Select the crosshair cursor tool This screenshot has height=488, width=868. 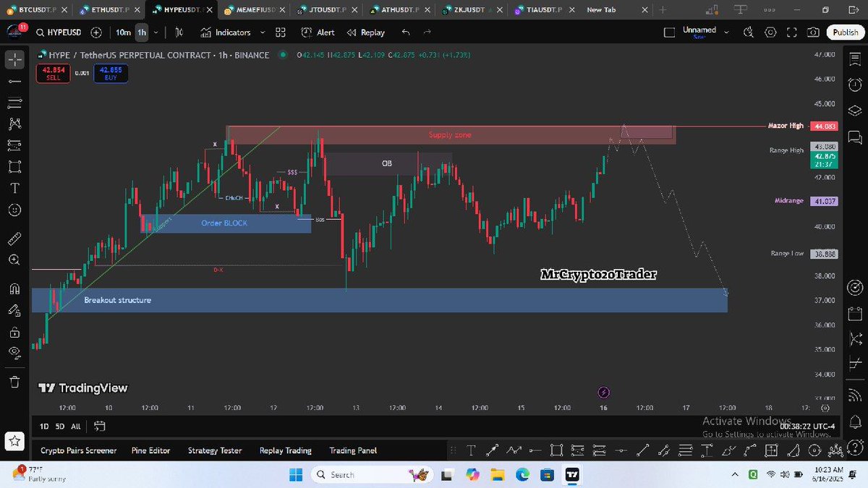tap(14, 60)
